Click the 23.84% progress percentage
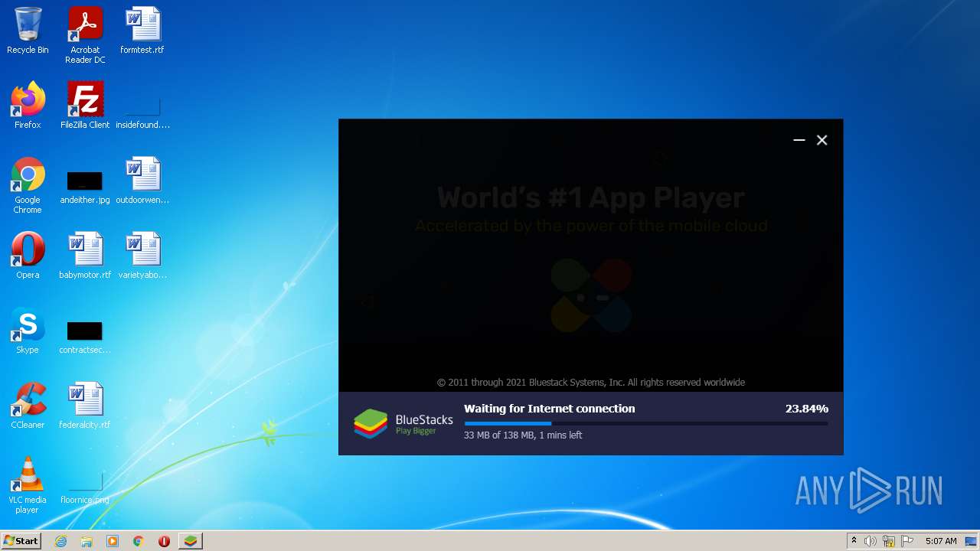 pos(807,409)
